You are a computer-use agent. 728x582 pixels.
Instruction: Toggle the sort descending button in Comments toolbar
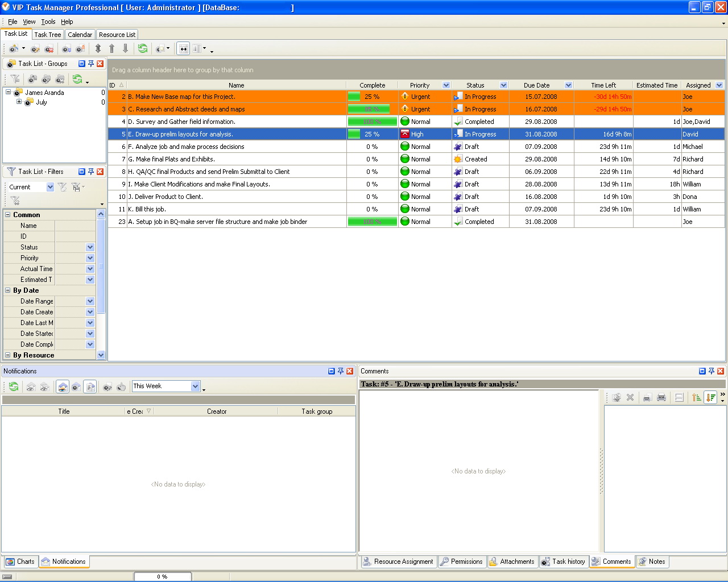[x=710, y=398]
